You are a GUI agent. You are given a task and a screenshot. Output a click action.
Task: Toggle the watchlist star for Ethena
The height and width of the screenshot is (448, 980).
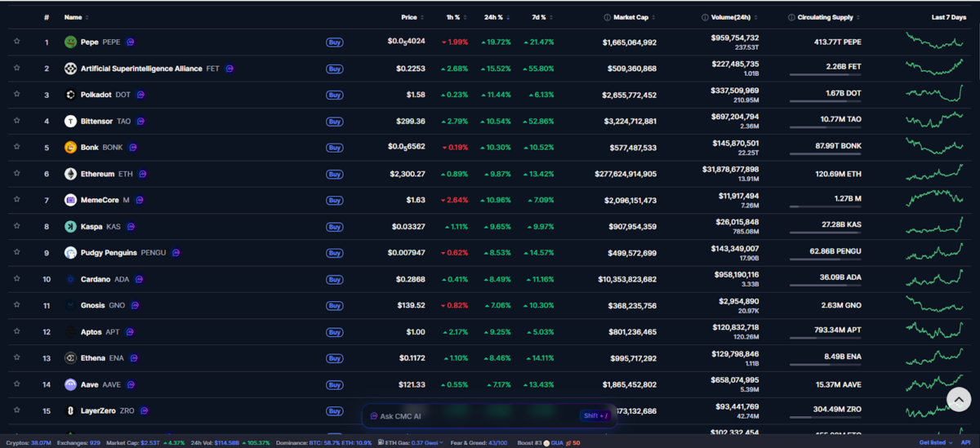(x=16, y=358)
